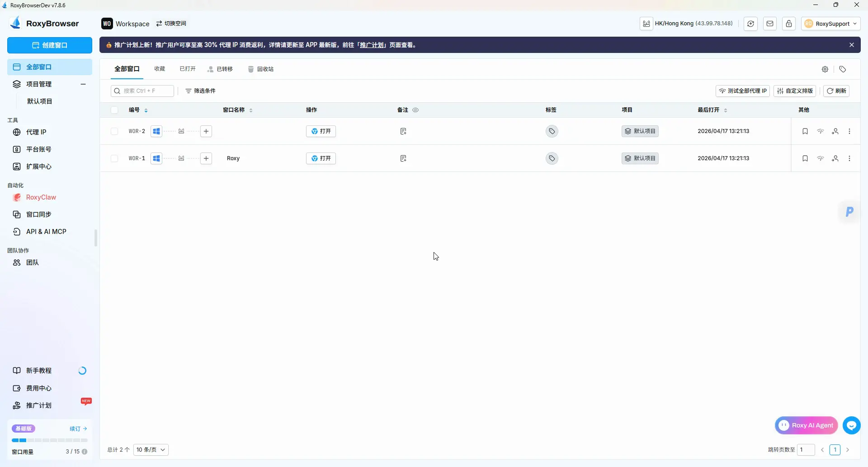
Task: Open the Roxy AI Agent assistant
Action: click(807, 425)
